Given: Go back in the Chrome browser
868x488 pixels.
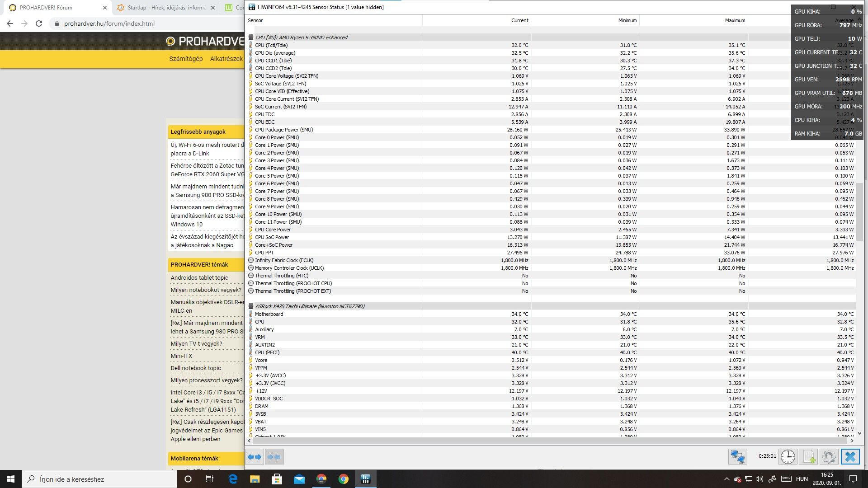Looking at the screenshot, I should (10, 23).
